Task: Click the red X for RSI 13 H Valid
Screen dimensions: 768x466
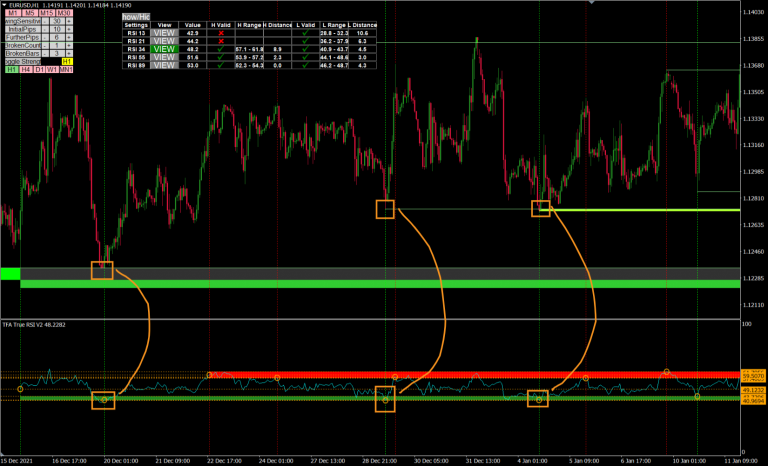Action: [x=221, y=33]
